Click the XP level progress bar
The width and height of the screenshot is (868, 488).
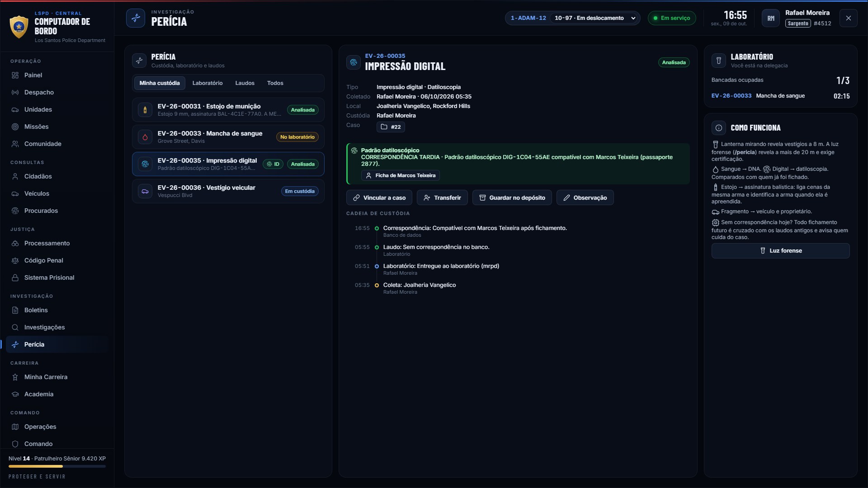coord(57,466)
